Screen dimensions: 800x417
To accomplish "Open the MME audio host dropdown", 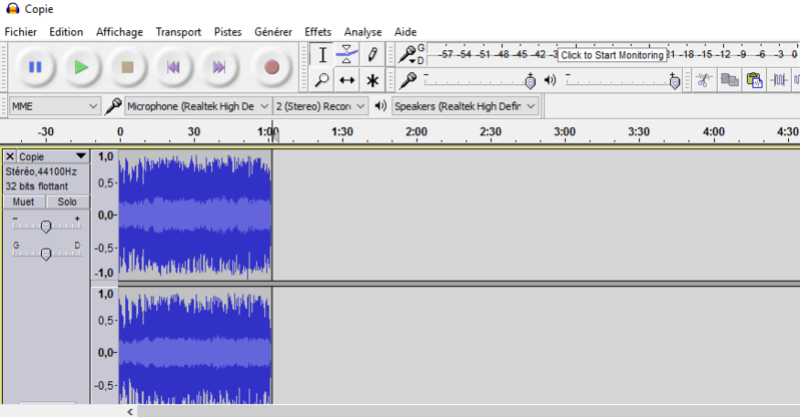I will click(54, 106).
